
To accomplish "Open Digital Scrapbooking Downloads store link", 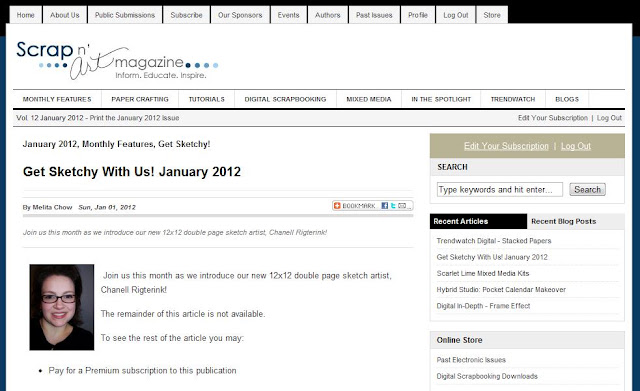I will (x=487, y=376).
